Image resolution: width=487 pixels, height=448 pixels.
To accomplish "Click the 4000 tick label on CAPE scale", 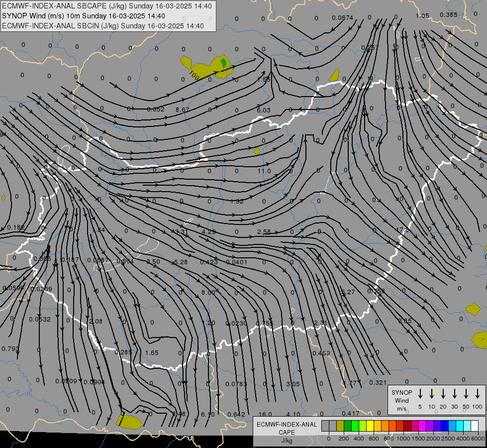I will 463,439.
